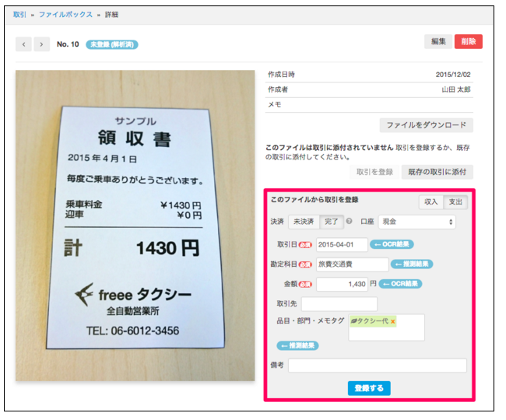Image resolution: width=506 pixels, height=420 pixels.
Task: Set settlement status to 完了
Action: point(331,222)
